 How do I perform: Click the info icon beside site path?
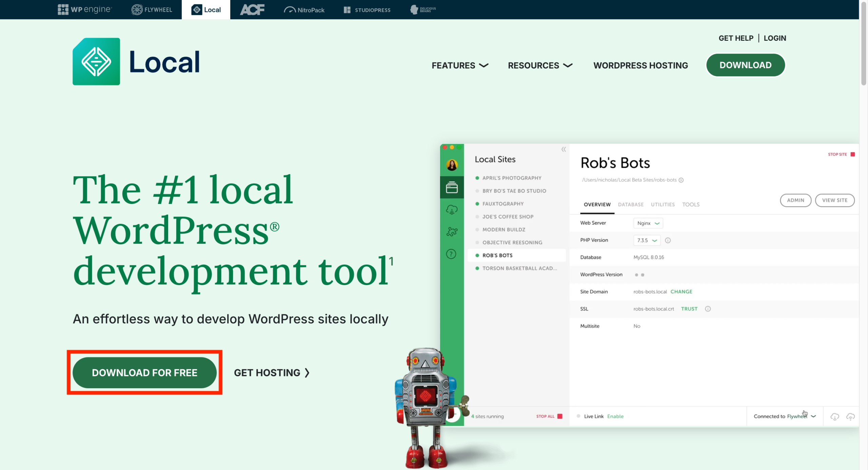pos(681,180)
